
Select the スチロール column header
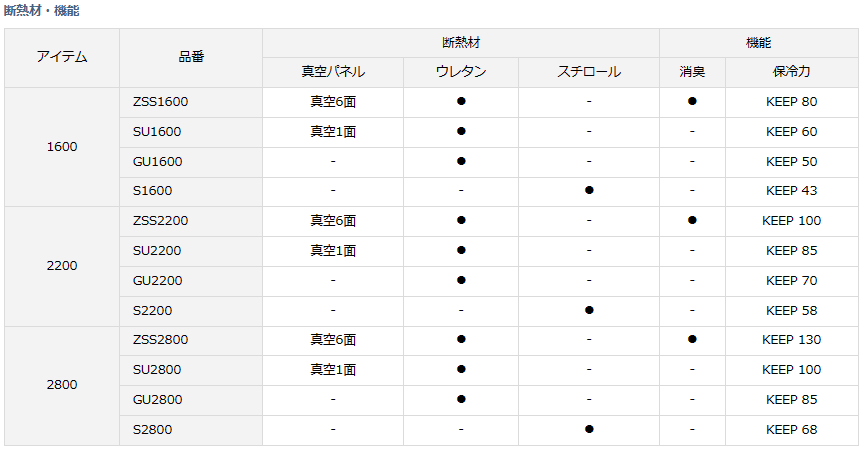pos(588,72)
